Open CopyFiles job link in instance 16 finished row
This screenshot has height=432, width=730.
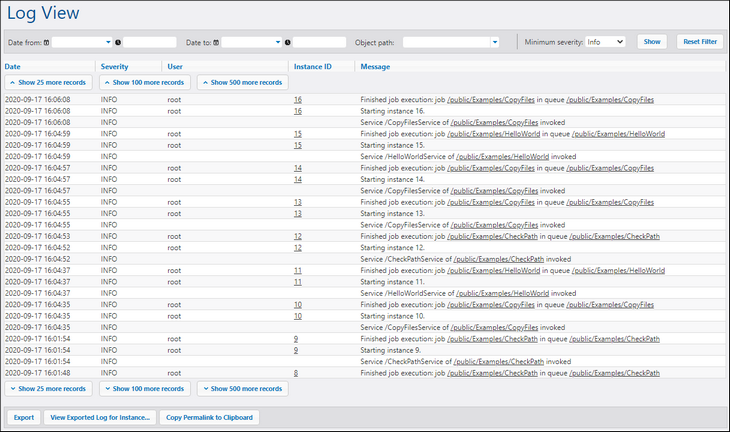click(x=491, y=100)
